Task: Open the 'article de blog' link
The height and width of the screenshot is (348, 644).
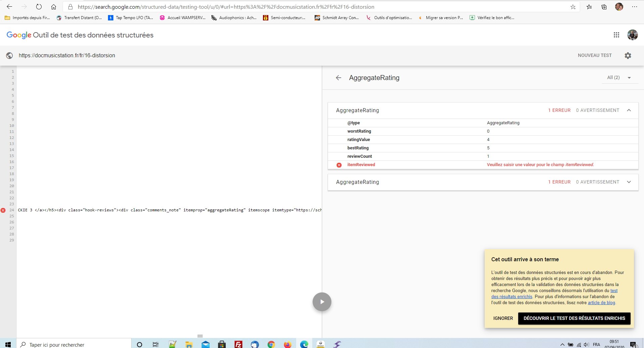Action: pyautogui.click(x=601, y=303)
